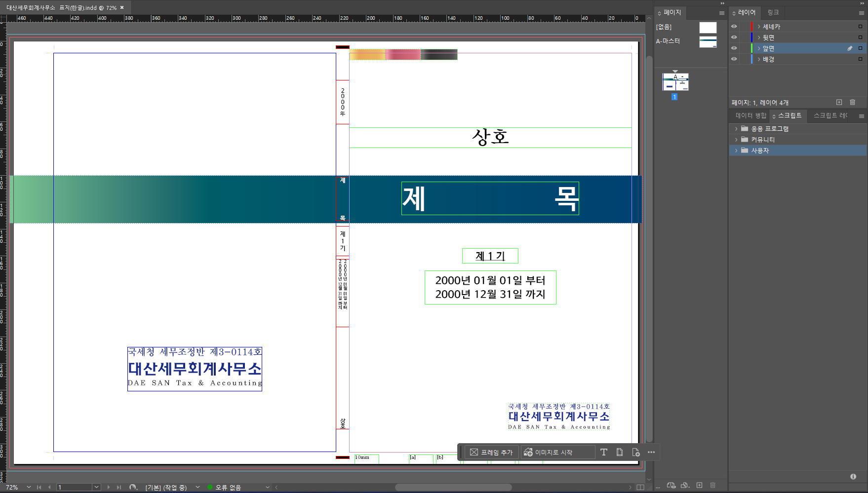
Task: Open the 72% zoom level dropdown
Action: (x=28, y=487)
